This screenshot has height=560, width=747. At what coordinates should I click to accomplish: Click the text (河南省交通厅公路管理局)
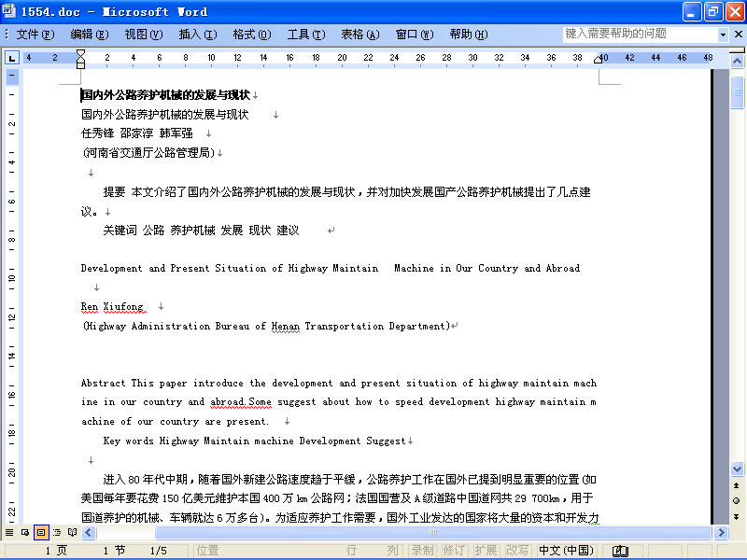[148, 153]
